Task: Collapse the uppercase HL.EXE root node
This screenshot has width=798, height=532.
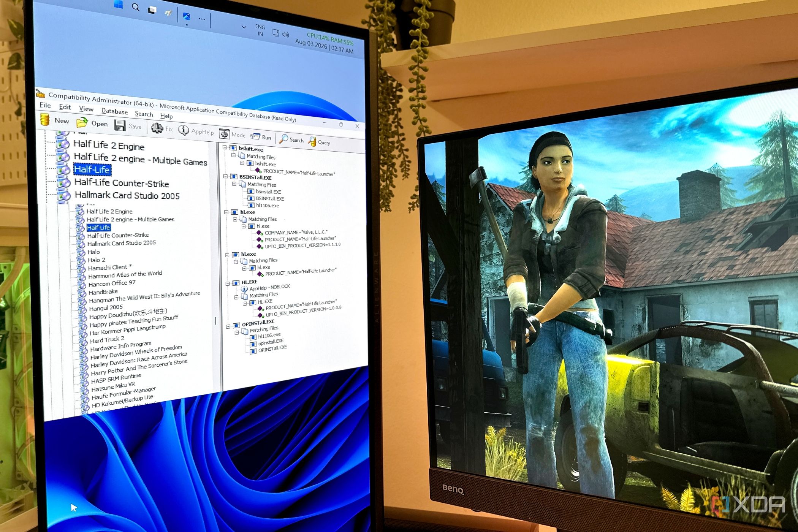Action: (x=228, y=283)
